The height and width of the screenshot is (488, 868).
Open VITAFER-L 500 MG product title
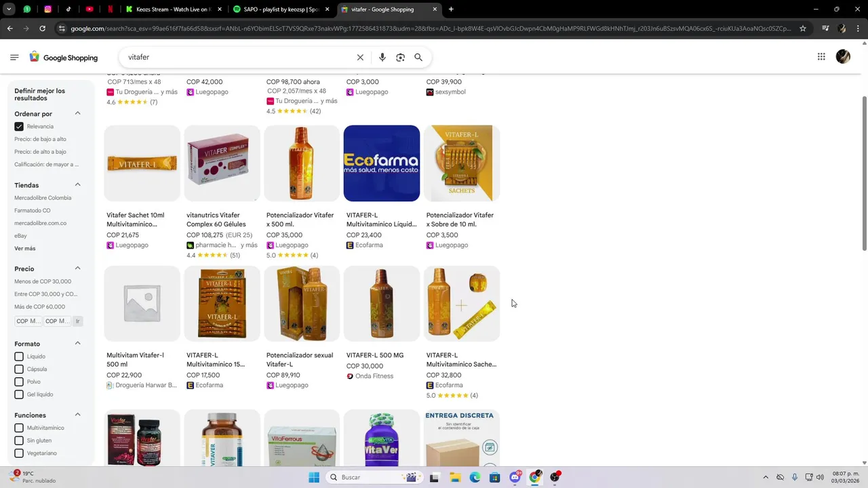375,355
